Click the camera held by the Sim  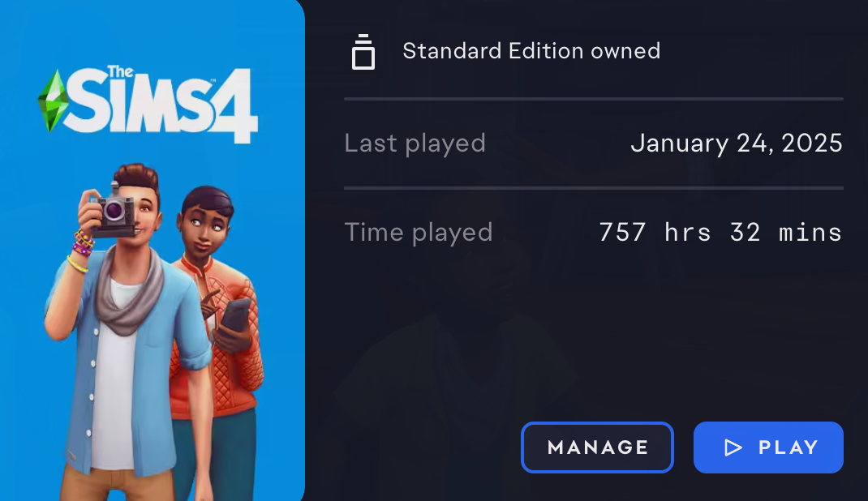pyautogui.click(x=113, y=213)
